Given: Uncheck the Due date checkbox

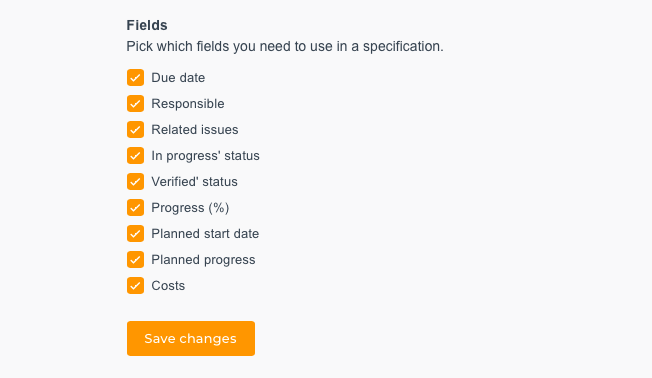Looking at the screenshot, I should 136,78.
